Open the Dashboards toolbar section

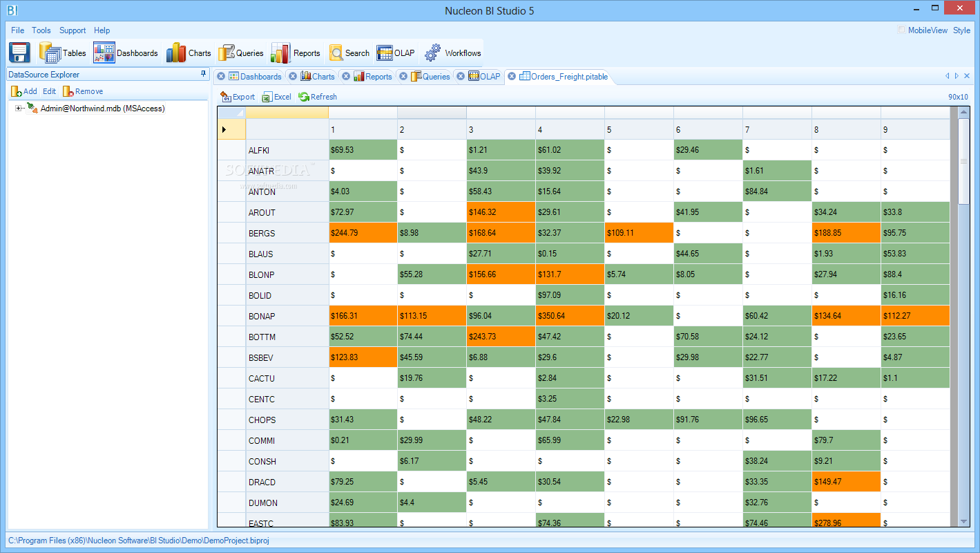[126, 53]
